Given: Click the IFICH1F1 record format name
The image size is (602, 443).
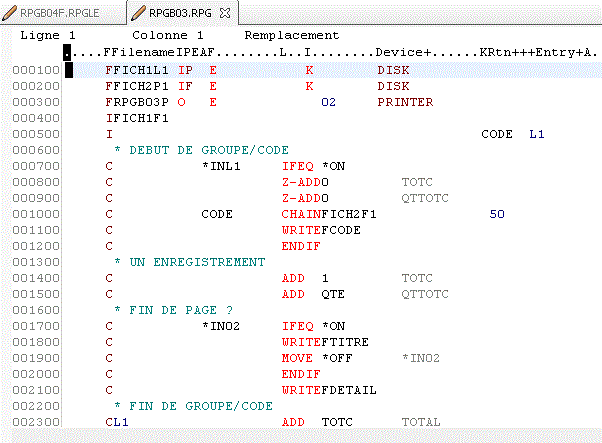Looking at the screenshot, I should 137,118.
